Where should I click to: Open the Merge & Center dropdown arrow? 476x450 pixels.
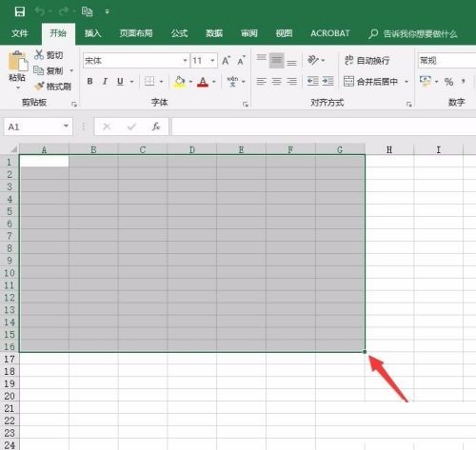pyautogui.click(x=407, y=82)
